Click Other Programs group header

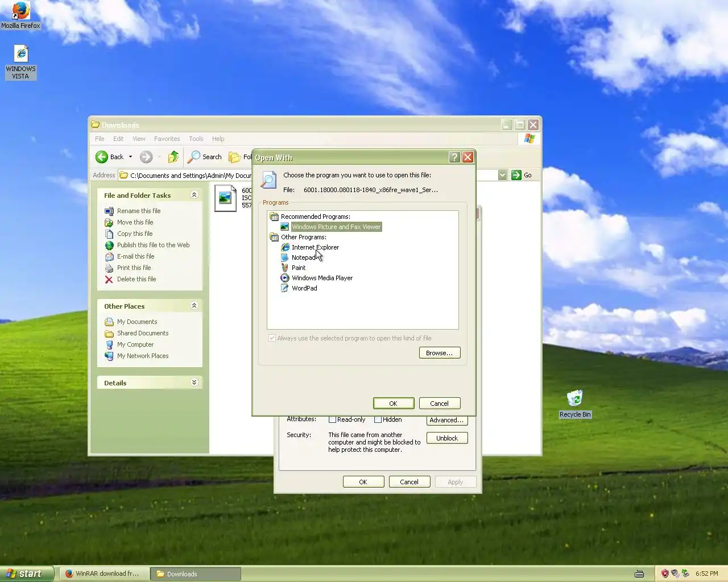tap(303, 237)
